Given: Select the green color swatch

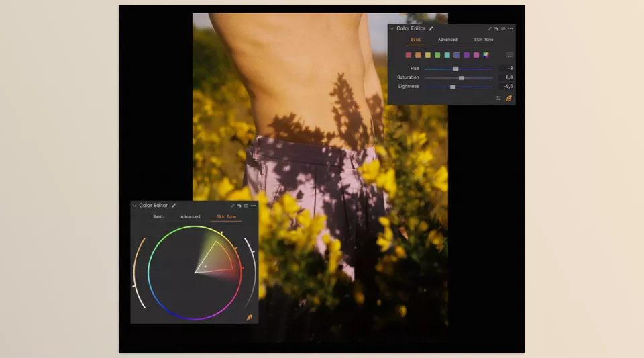Looking at the screenshot, I should 437,55.
